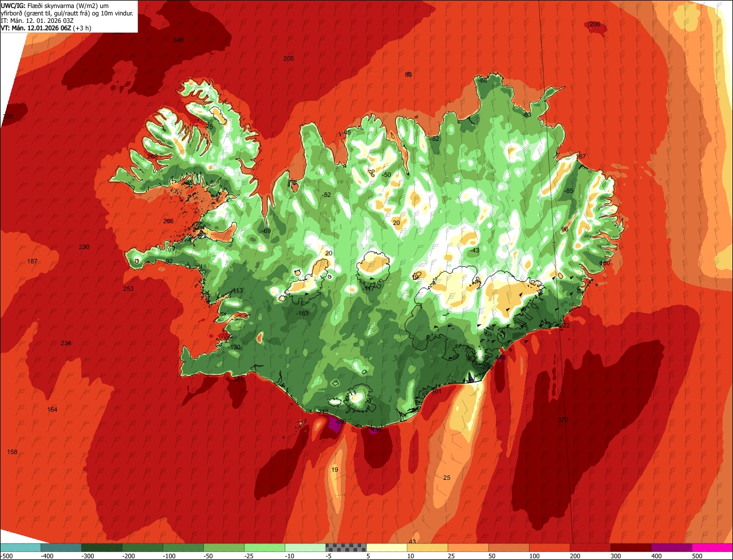Click the map value 158
Viewport: 733px width, 560px height.
[x=12, y=452]
